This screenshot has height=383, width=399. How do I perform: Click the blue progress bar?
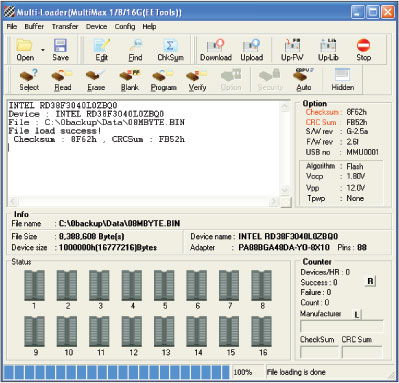(x=116, y=372)
